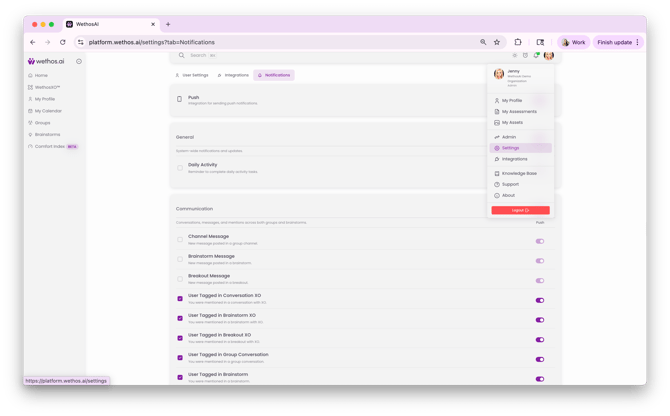Open the alarm clock icon in header

(x=525, y=56)
